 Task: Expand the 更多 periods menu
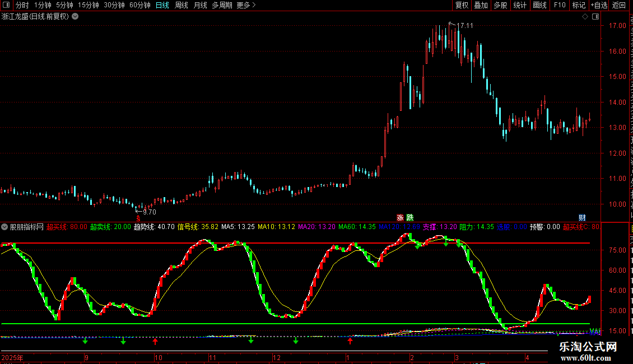(246, 5)
